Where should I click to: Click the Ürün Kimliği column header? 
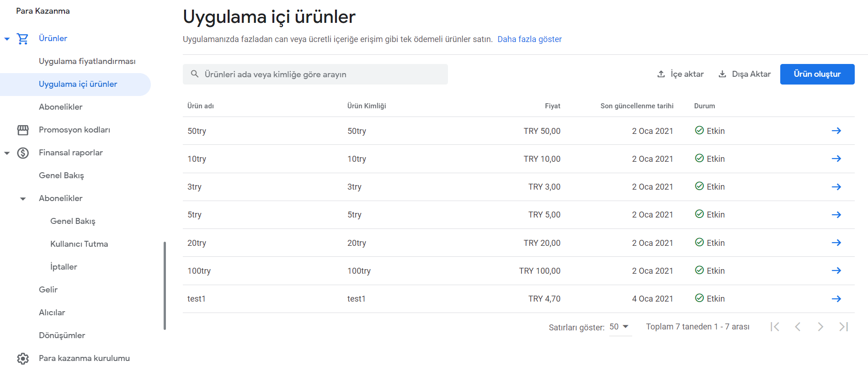point(367,106)
